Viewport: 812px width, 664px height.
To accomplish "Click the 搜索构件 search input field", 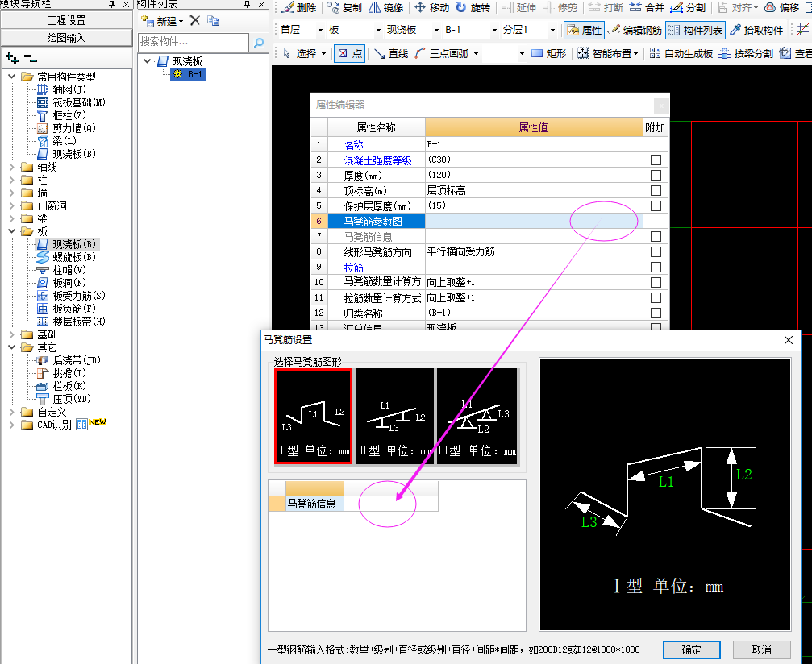I will click(194, 42).
